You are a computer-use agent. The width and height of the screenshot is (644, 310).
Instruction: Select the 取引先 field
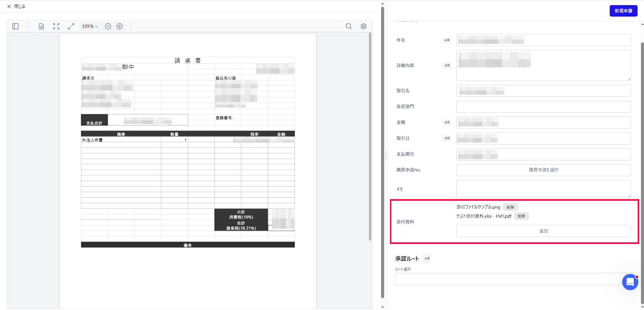click(x=543, y=91)
